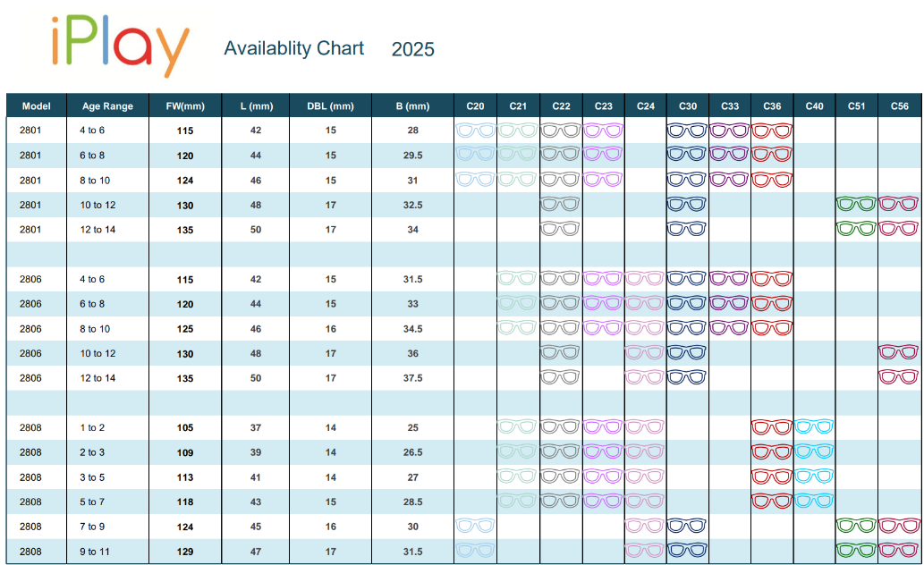
Task: Click the light blue C20 glasses icon for 2808 ages 7 to 9
Action: click(475, 527)
